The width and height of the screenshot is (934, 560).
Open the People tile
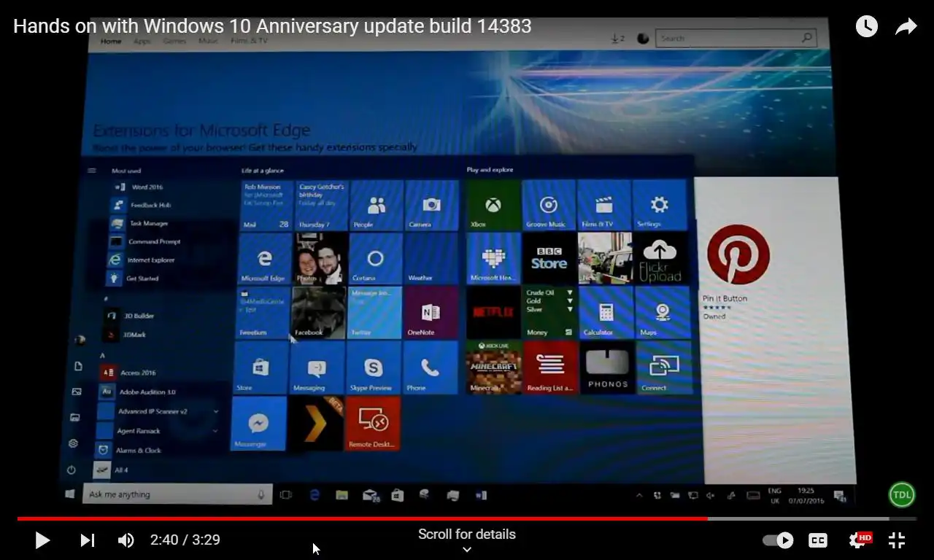click(377, 206)
